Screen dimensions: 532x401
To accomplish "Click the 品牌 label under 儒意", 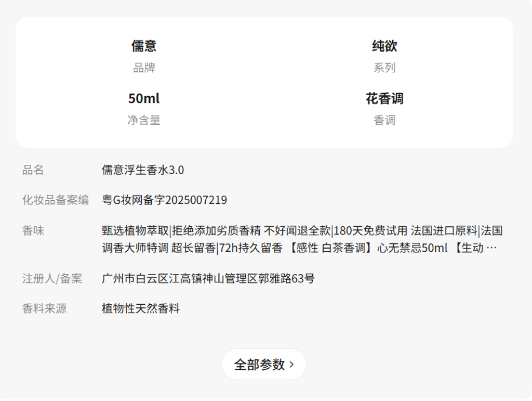I will point(144,68).
